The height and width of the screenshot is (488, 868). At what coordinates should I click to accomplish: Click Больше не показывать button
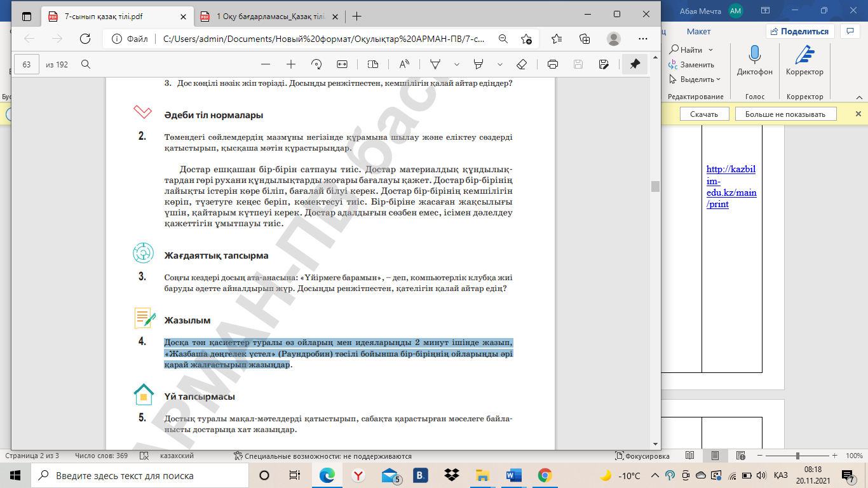coord(785,114)
